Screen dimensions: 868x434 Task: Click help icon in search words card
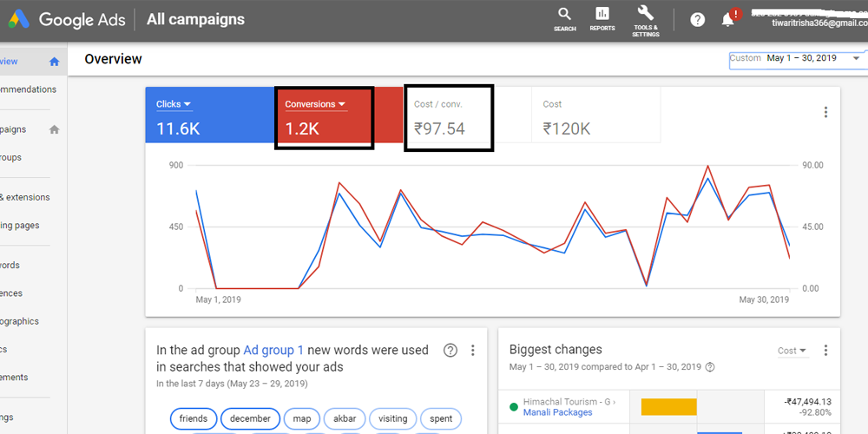tap(450, 351)
